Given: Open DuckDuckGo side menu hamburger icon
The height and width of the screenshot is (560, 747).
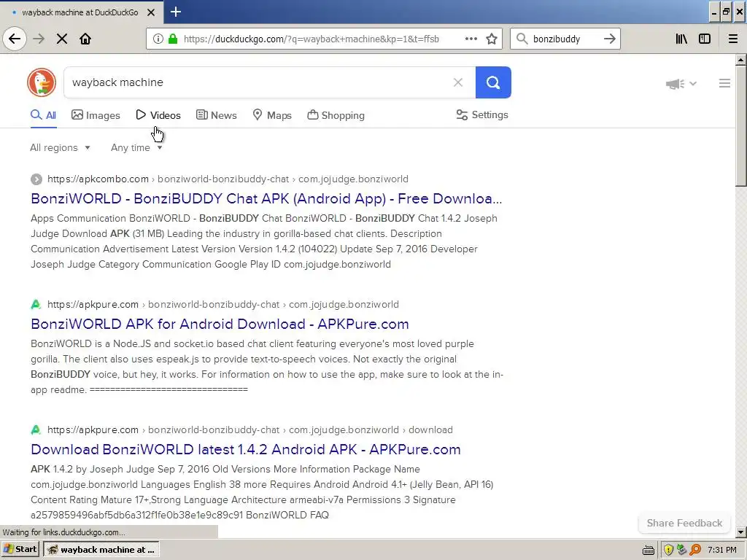Looking at the screenshot, I should pyautogui.click(x=724, y=83).
